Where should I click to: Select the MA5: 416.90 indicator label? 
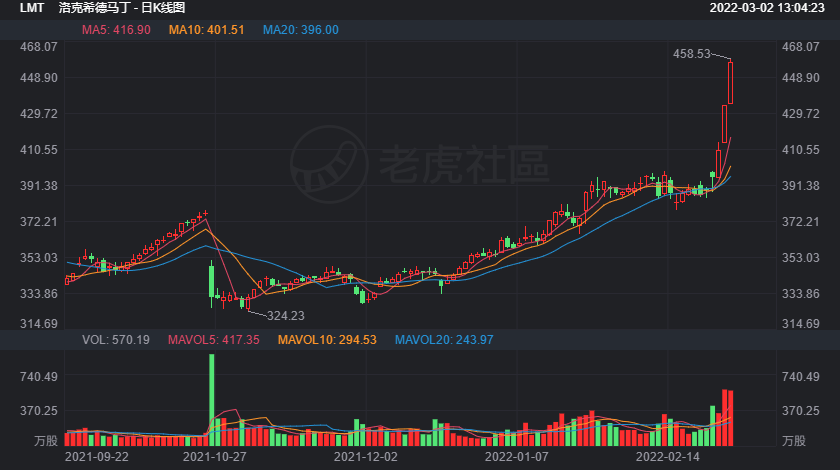(x=116, y=30)
